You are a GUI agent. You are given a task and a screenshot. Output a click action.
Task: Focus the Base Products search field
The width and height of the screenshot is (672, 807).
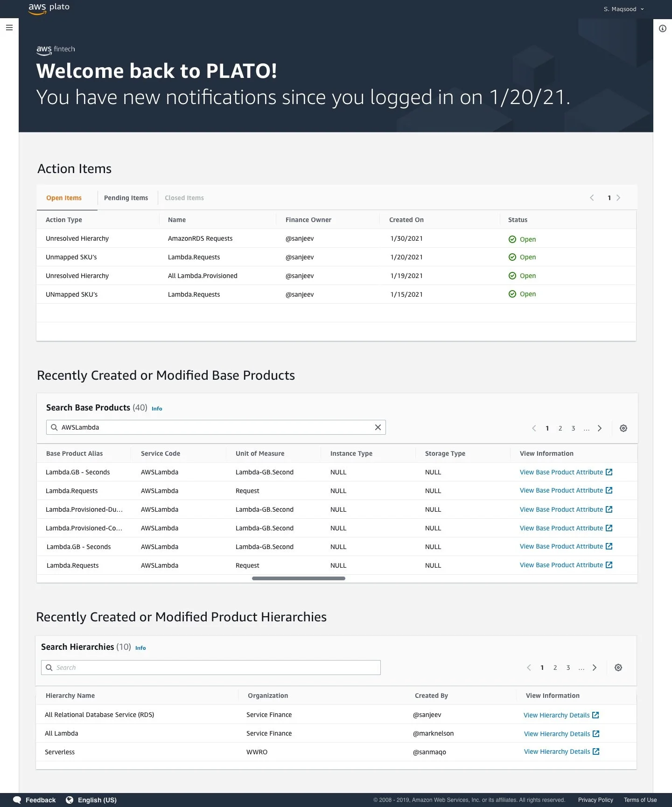coord(216,427)
